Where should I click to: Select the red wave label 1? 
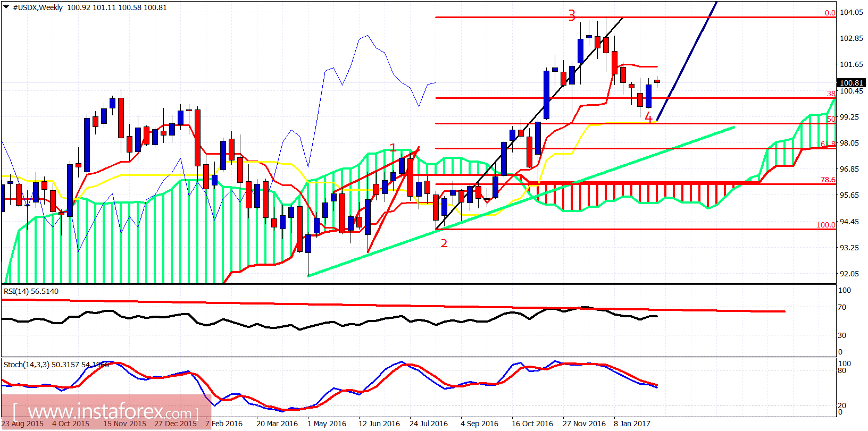(x=393, y=148)
